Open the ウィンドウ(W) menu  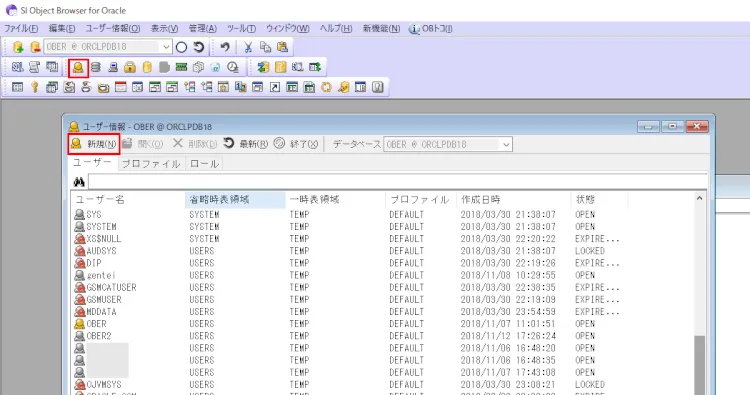coord(288,29)
